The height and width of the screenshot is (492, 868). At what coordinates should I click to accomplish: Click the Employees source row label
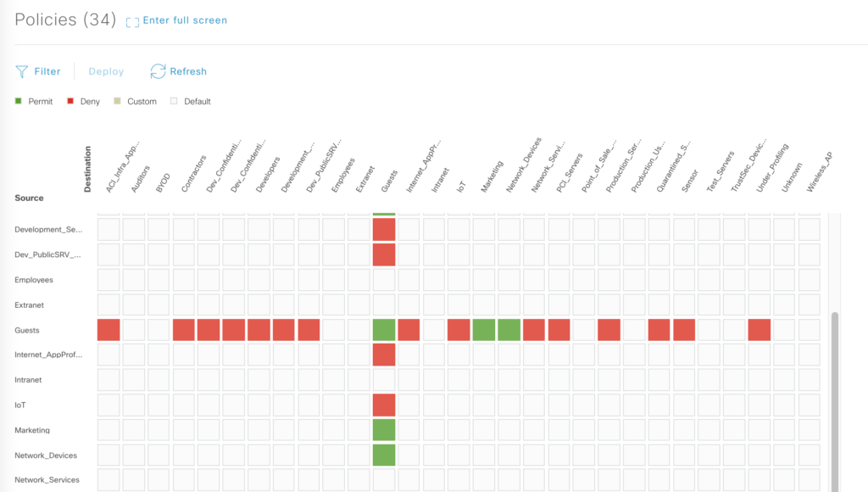[34, 280]
